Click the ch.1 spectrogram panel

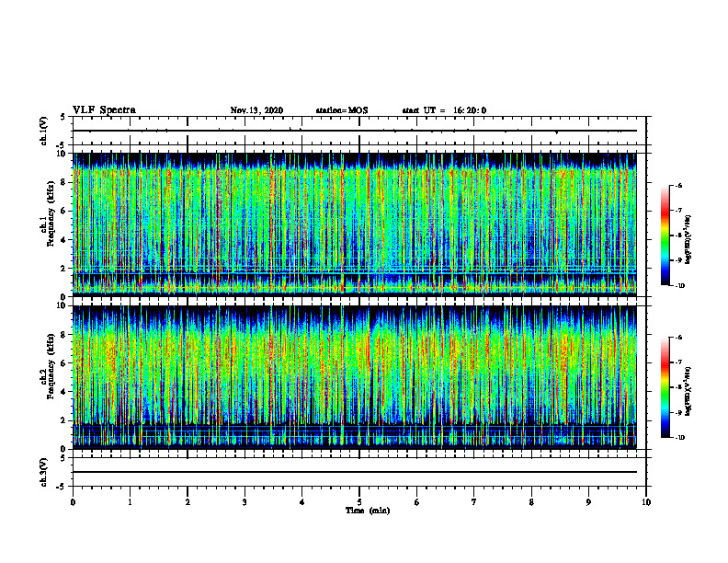point(355,224)
